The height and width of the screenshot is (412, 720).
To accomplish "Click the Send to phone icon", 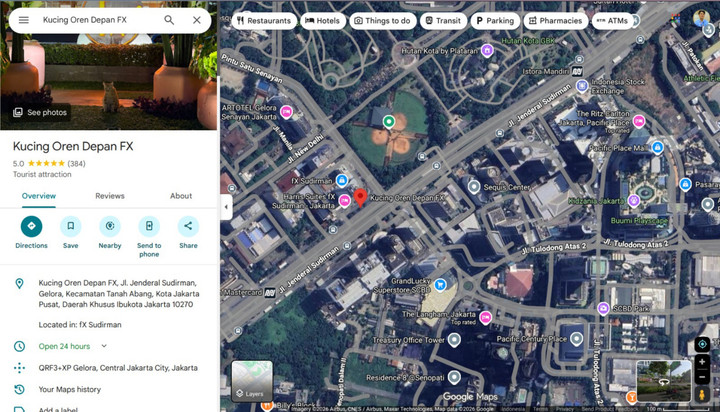I will click(149, 226).
